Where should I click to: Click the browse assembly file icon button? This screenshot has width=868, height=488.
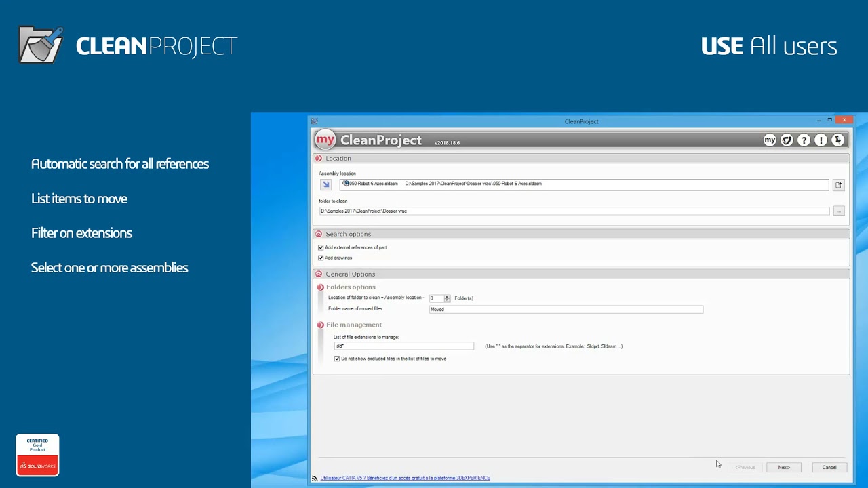coord(839,184)
